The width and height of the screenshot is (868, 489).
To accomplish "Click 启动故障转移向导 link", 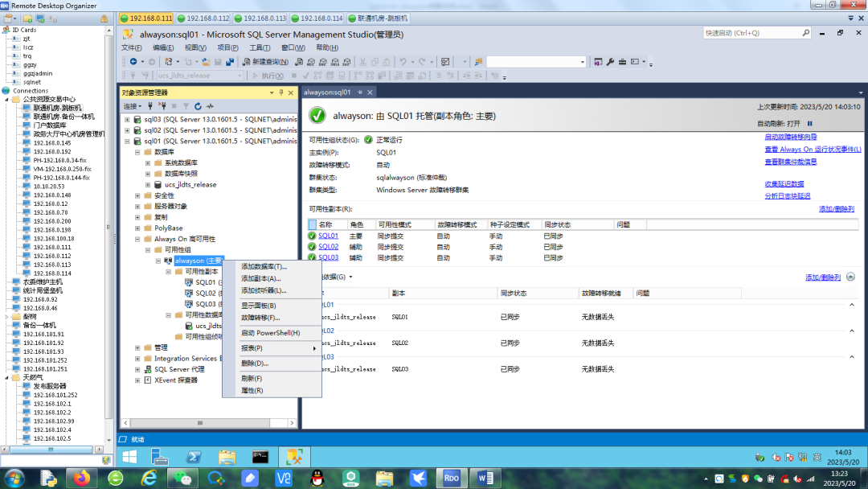I will pyautogui.click(x=791, y=137).
